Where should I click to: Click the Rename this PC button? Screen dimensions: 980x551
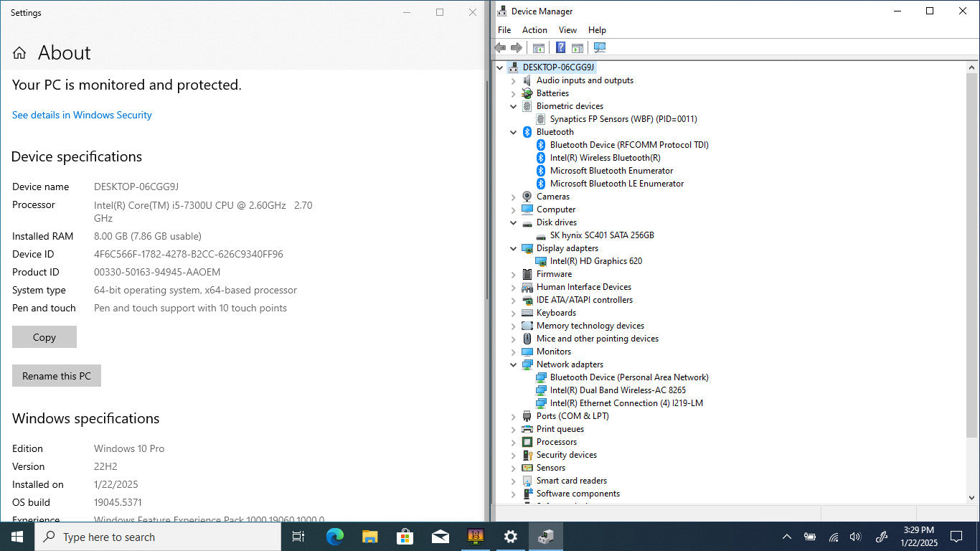(57, 376)
